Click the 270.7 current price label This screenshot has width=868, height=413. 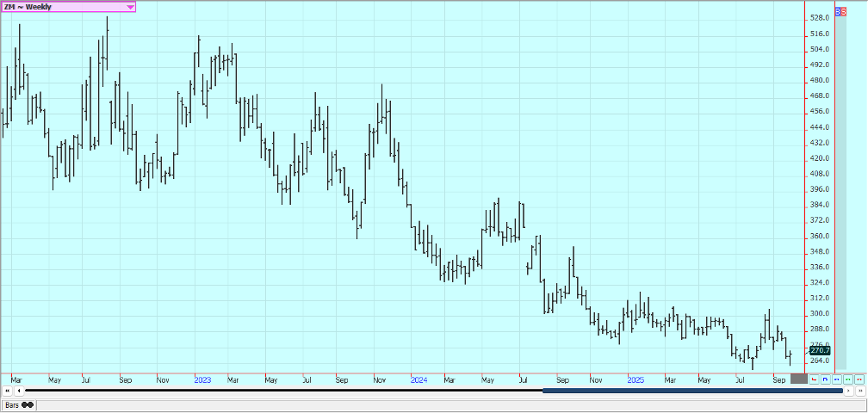point(820,350)
